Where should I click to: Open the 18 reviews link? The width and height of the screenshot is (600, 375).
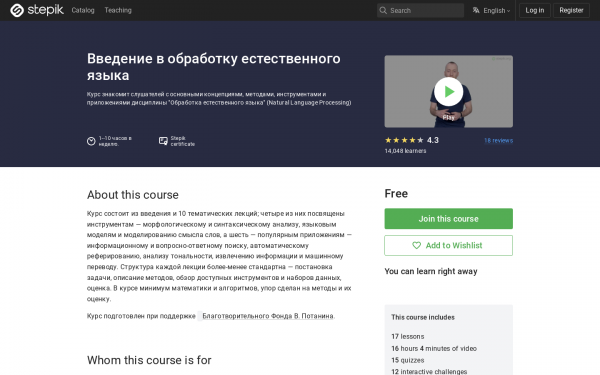pyautogui.click(x=498, y=140)
